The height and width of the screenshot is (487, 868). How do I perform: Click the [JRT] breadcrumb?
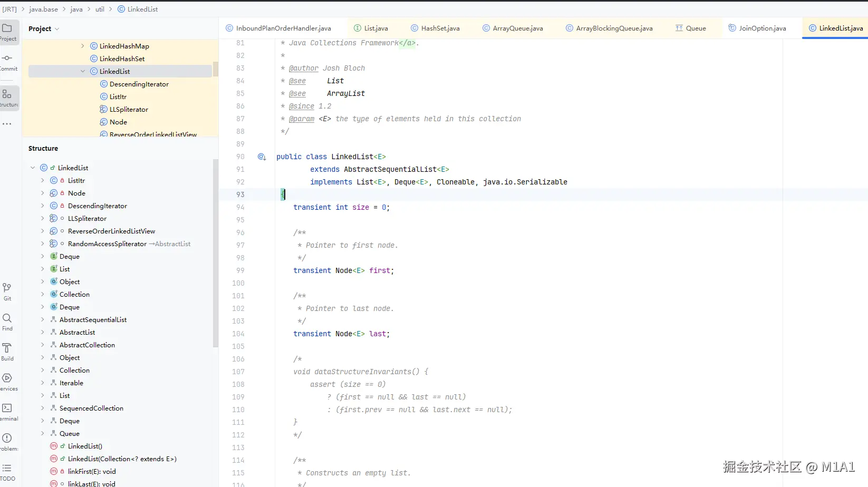tap(9, 9)
